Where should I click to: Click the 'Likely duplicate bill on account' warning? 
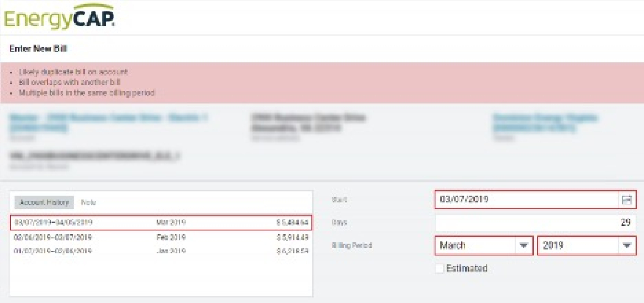pos(73,73)
